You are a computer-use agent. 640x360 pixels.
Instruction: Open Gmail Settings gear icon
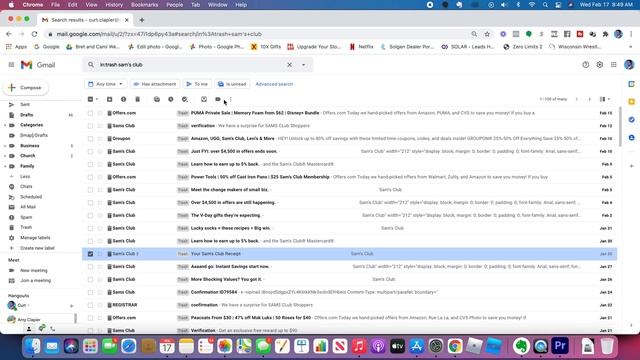(600, 65)
